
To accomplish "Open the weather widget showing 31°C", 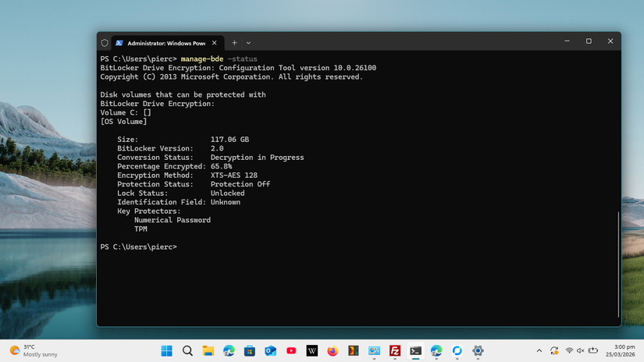I will click(x=34, y=351).
